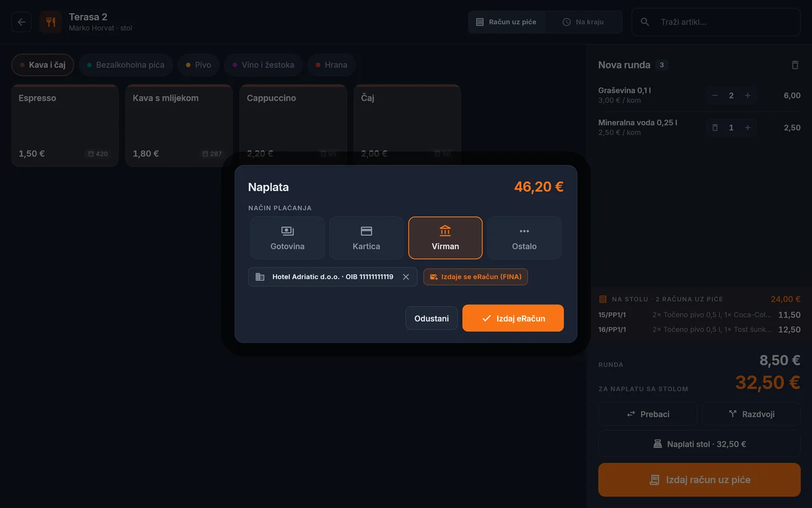Screen dimensions: 812x508
Task: Choose Ostalo payment method
Action: (524, 238)
